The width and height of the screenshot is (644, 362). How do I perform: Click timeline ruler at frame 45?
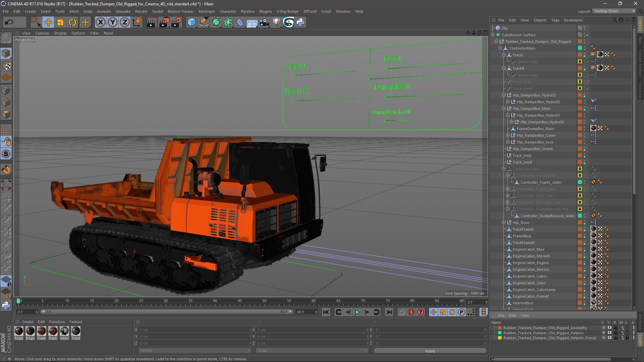(239, 301)
